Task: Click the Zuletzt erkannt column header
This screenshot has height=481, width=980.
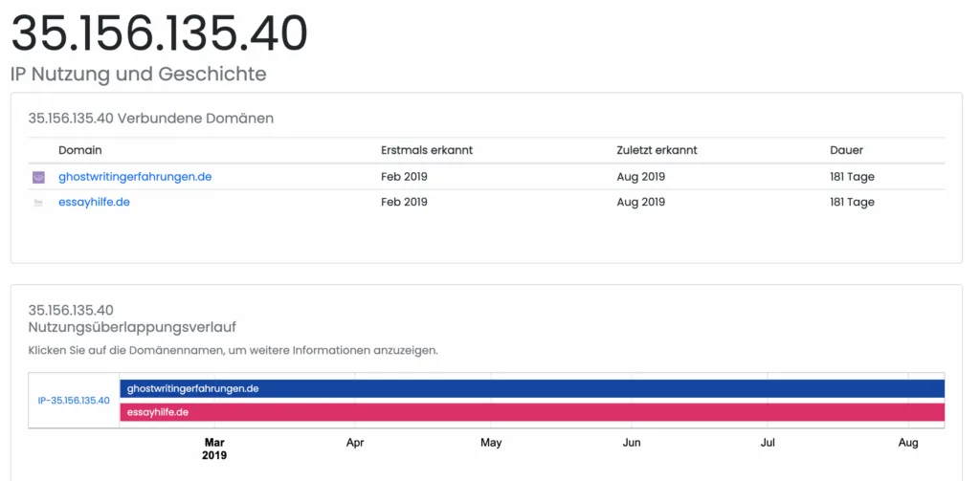Action: click(x=657, y=150)
